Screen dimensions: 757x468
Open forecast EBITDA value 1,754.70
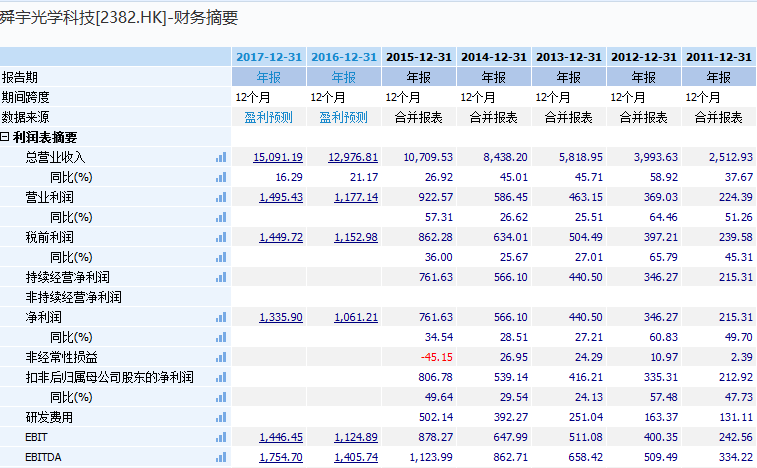click(x=281, y=457)
